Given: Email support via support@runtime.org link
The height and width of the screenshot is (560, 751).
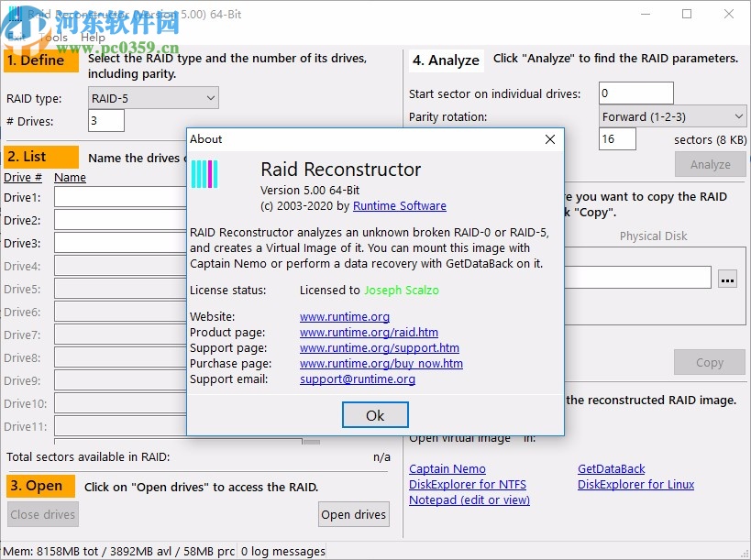Looking at the screenshot, I should (357, 379).
